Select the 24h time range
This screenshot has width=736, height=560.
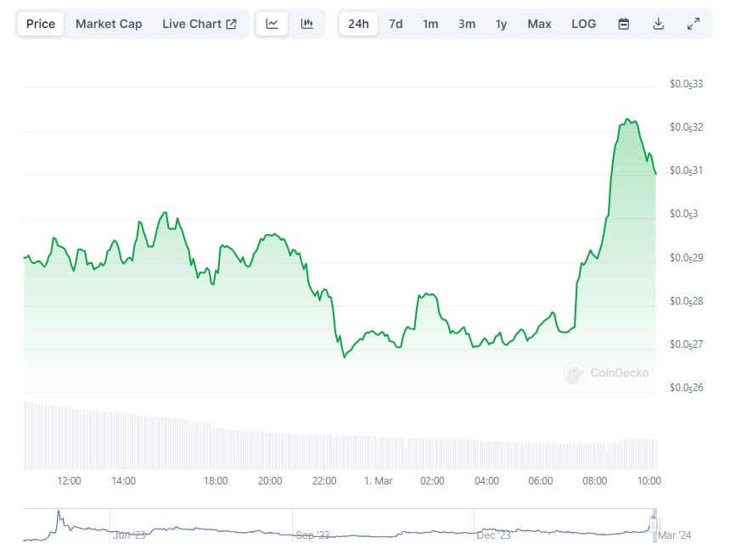click(x=358, y=24)
